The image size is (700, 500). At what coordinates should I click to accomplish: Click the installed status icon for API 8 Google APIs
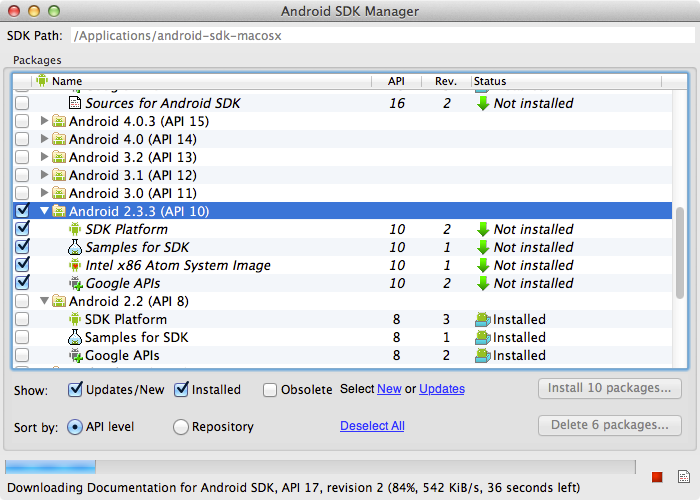tap(483, 355)
